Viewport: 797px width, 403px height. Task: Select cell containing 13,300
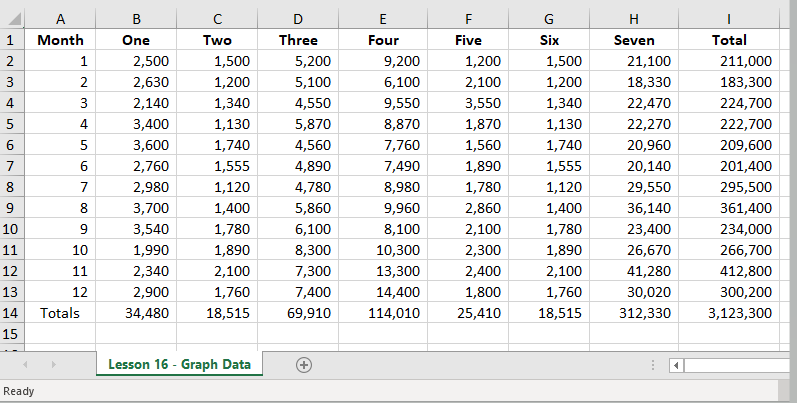383,271
